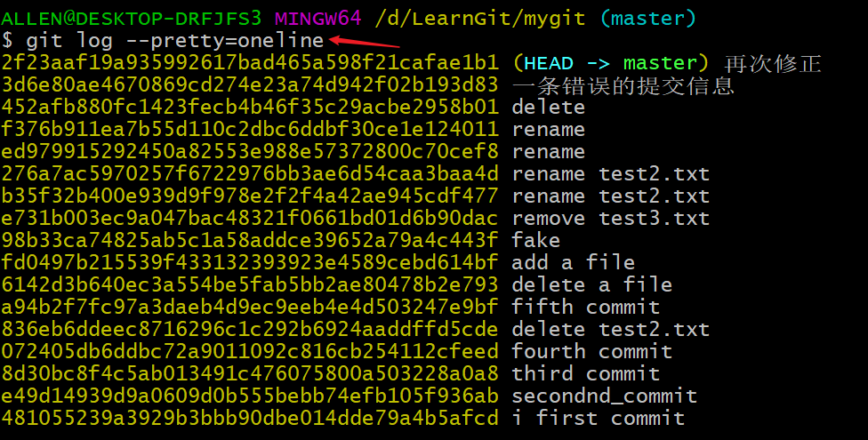
Task: Click the "remove test3.txt" commit message
Action: (x=610, y=219)
